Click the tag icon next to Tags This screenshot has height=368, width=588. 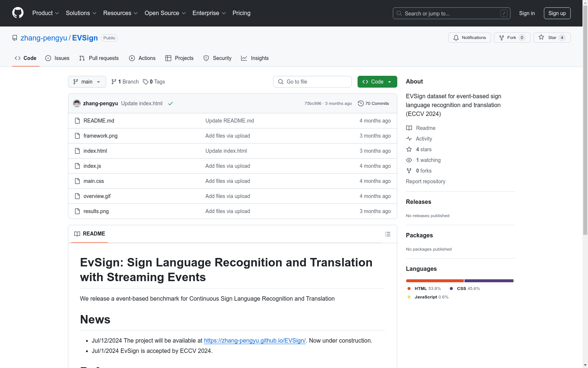[x=146, y=82]
